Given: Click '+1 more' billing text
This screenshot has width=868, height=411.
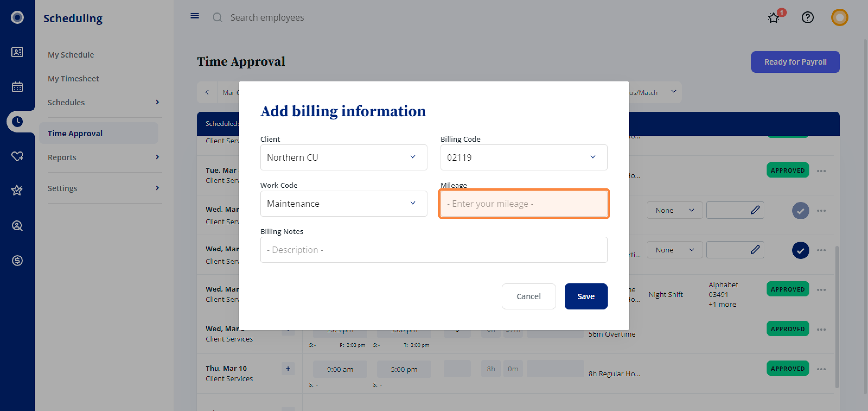Looking at the screenshot, I should point(722,304).
